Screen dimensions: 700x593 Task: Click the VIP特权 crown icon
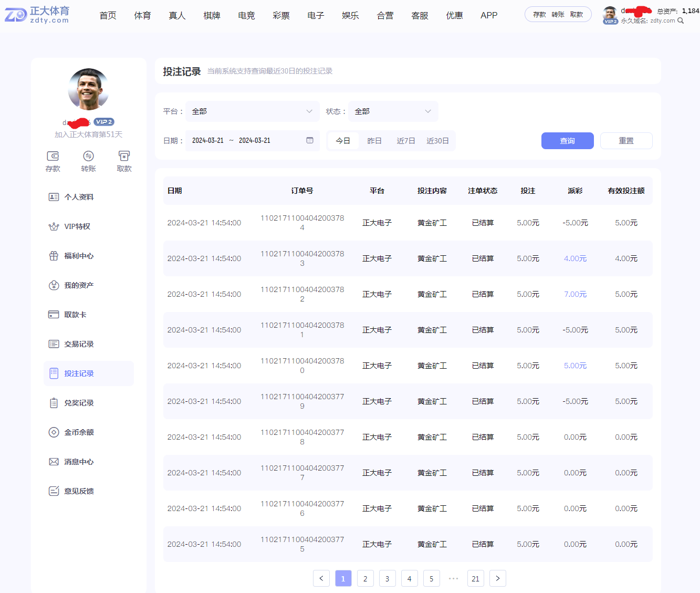(54, 226)
